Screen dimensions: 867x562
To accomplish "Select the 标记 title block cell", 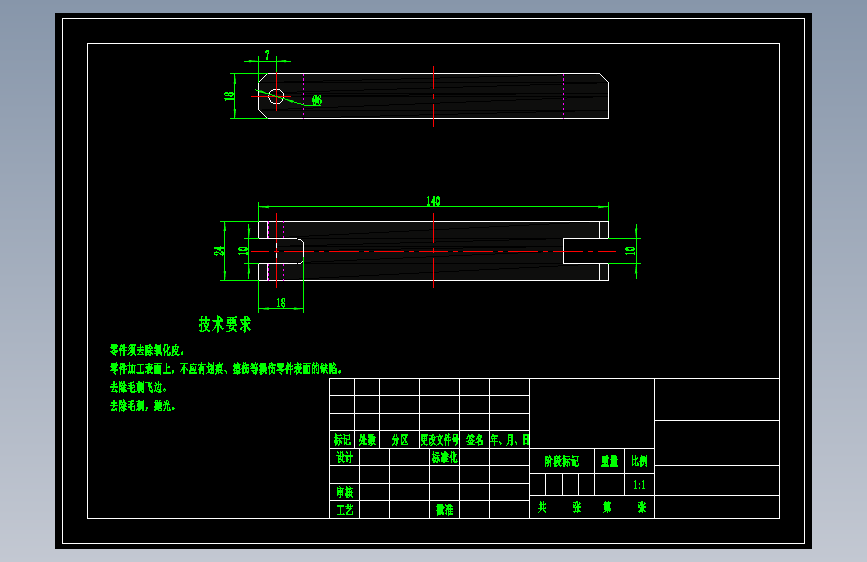I will (342, 440).
